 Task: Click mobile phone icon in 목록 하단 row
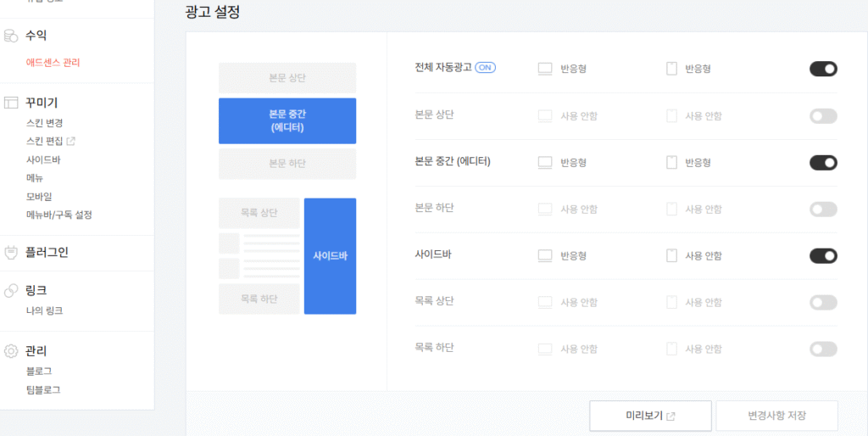point(671,349)
